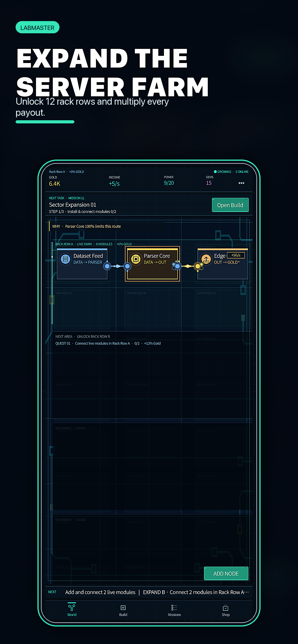This screenshot has width=298, height=644.
Task: Tap EXPAND B Connect 2 modules ticker
Action: coord(196,592)
